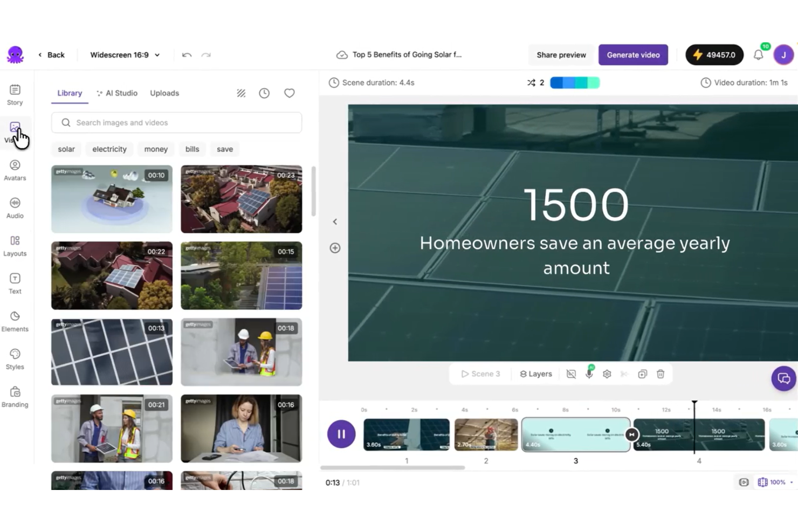Select the 00:21 workers with tablet clip
Viewport: 798px width, 532px height.
coord(112,429)
